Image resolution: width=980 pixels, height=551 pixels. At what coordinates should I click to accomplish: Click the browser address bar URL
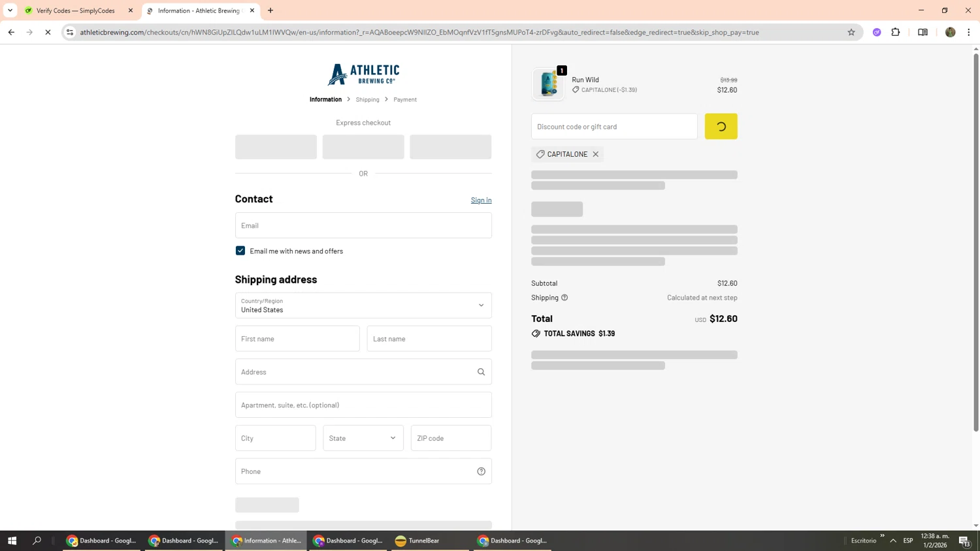point(419,32)
